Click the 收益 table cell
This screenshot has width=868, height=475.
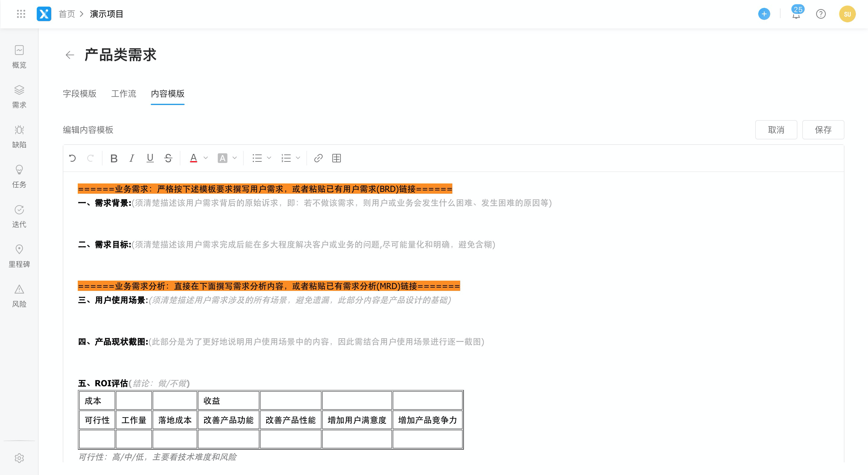tap(228, 400)
